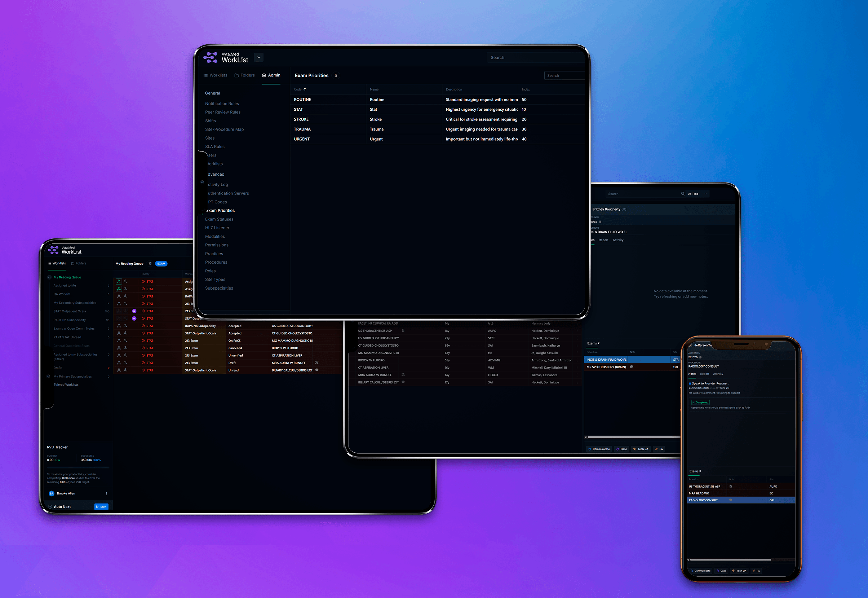Click the Code column sort arrow
Image resolution: width=868 pixels, height=598 pixels.
pyautogui.click(x=305, y=89)
